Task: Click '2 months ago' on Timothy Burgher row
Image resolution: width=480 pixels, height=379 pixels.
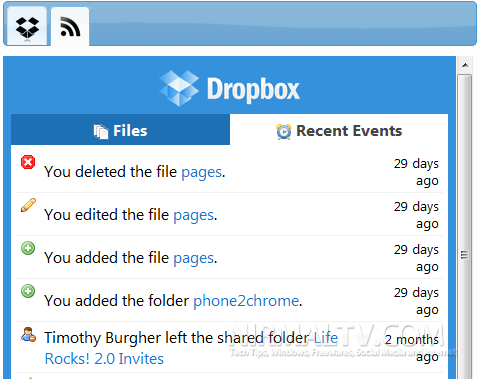Action: [x=412, y=348]
